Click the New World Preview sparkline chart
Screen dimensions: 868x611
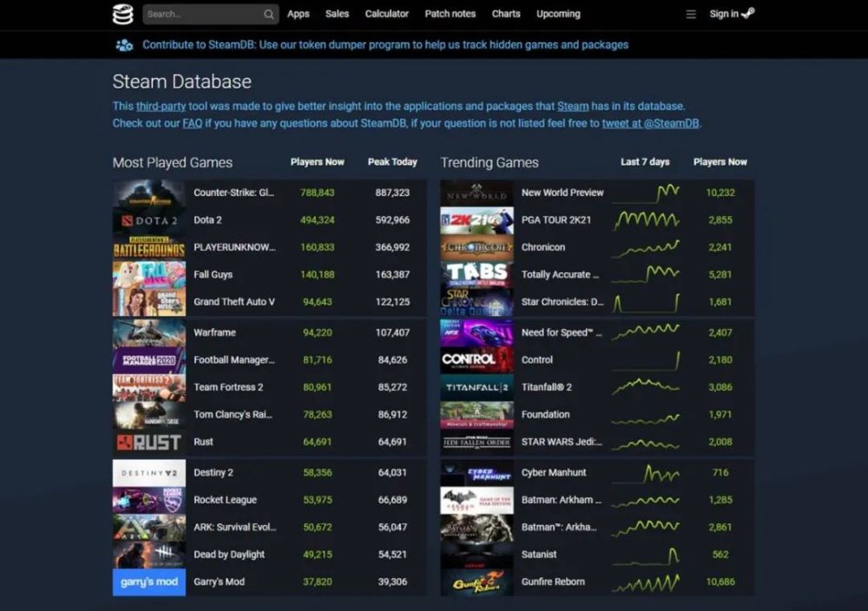646,194
